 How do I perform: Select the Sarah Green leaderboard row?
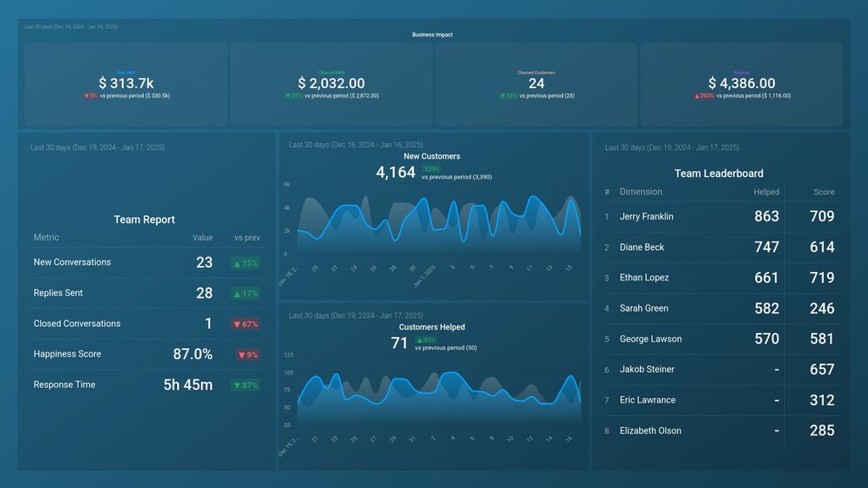pyautogui.click(x=720, y=308)
